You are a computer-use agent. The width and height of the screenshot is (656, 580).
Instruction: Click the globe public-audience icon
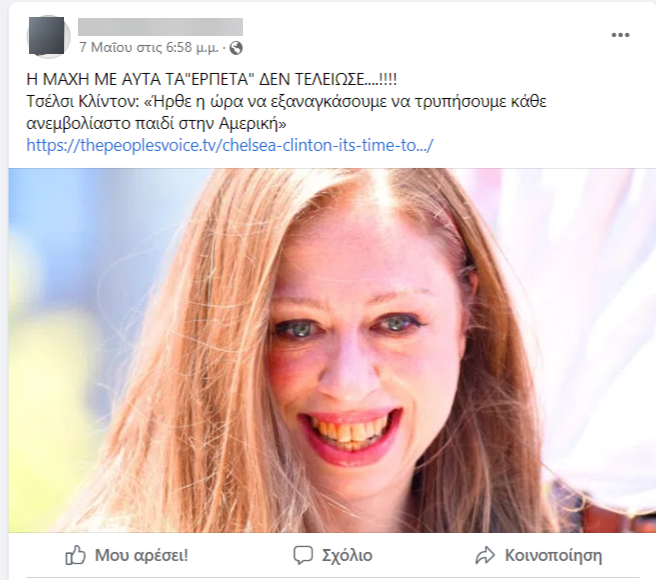(236, 48)
